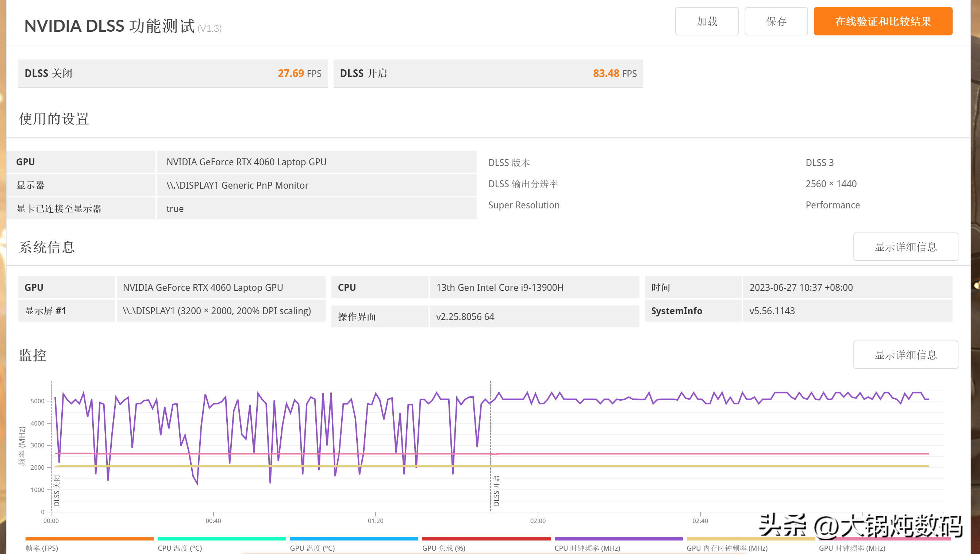Click the 操作界面 version v2.25.8056 64

tap(465, 316)
